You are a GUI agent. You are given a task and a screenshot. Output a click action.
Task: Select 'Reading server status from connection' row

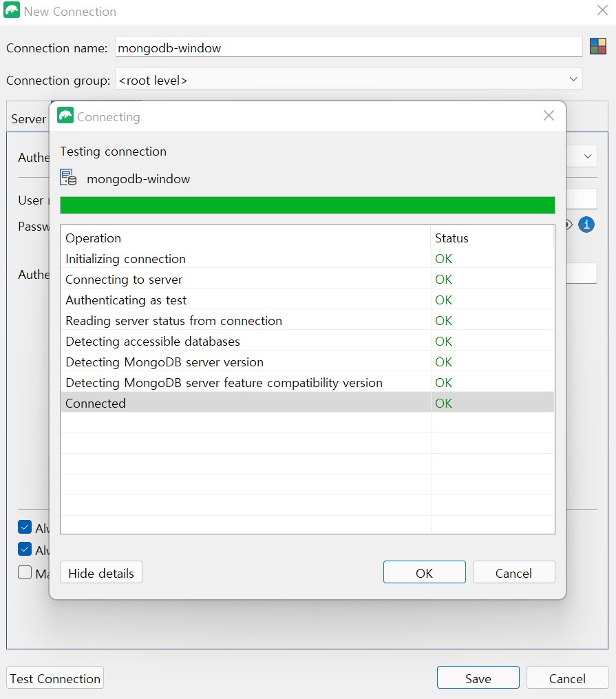[308, 320]
